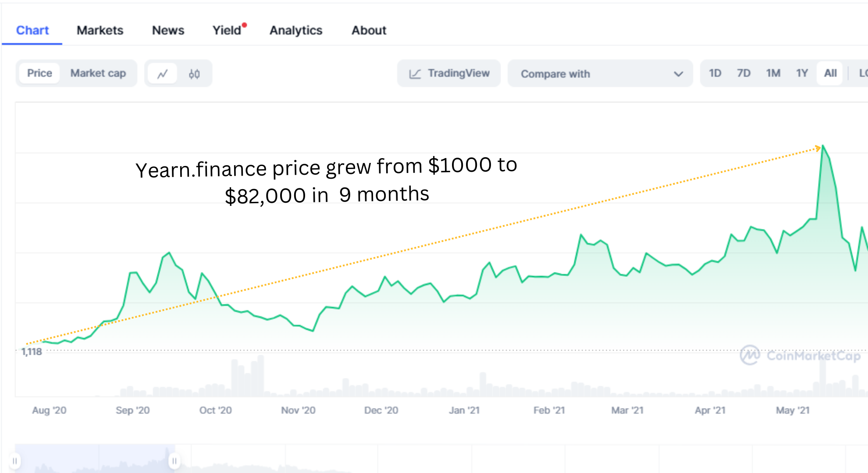The width and height of the screenshot is (868, 473).
Task: Grab the right range slider handle
Action: click(174, 461)
